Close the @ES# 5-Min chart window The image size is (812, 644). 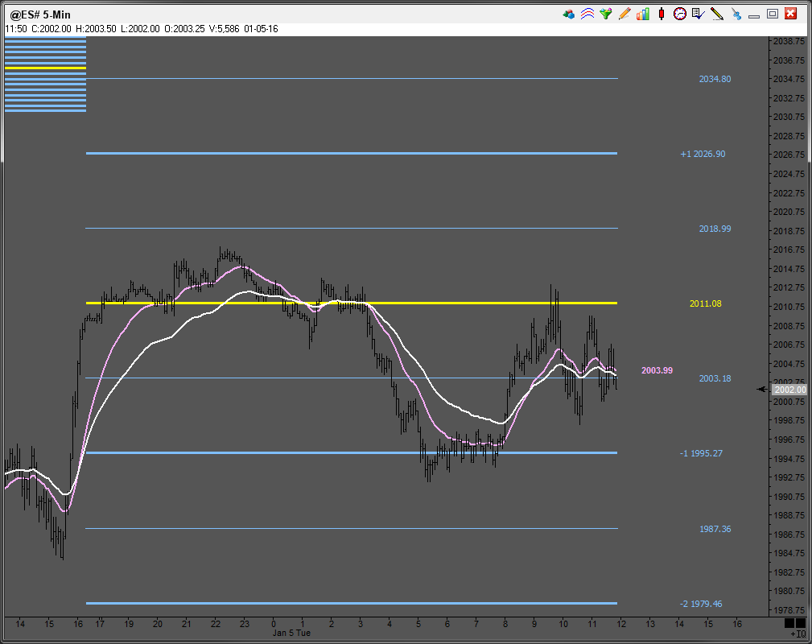click(791, 14)
